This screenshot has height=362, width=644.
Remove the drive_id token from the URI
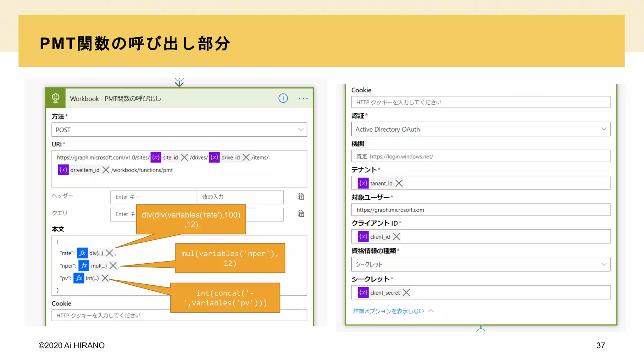(246, 157)
